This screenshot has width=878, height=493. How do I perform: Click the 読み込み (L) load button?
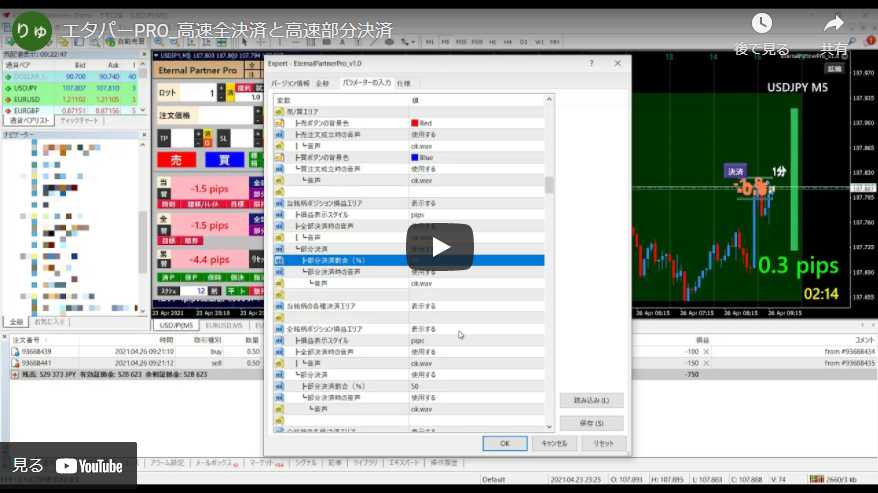click(591, 401)
